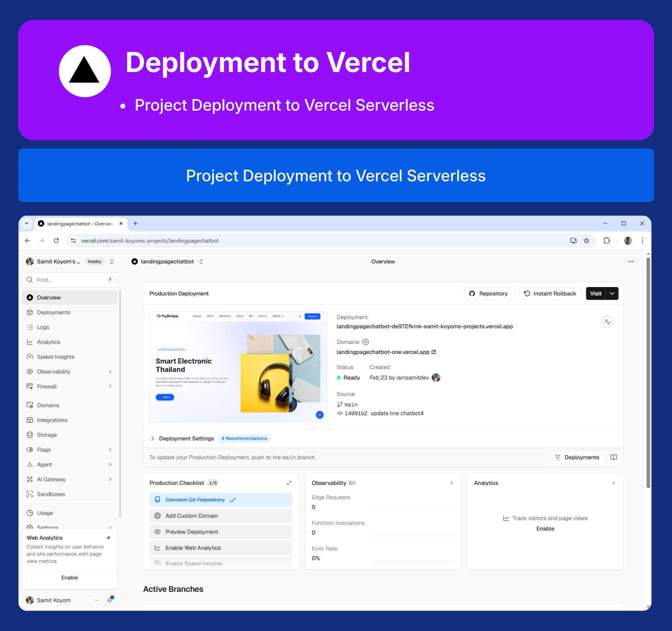Open the dropdown arrow beside Visit
Viewport: 672px width, 631px height.
(612, 294)
